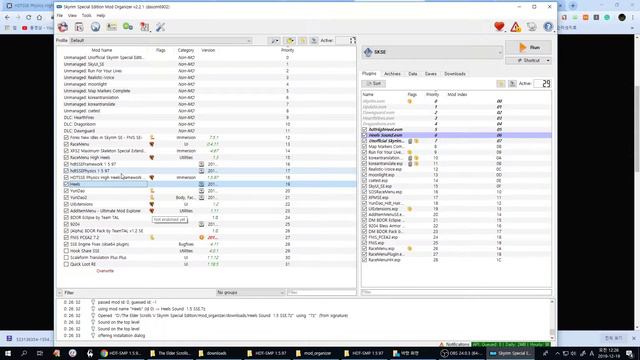Open Chrome window in the Windows taskbar
Screen dimensions: 640x360
pyautogui.click(x=120, y=353)
